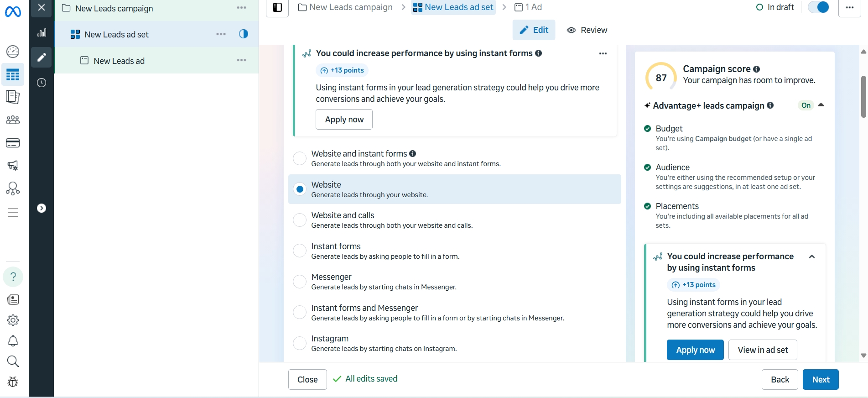Switch to the Review tab

tap(587, 30)
